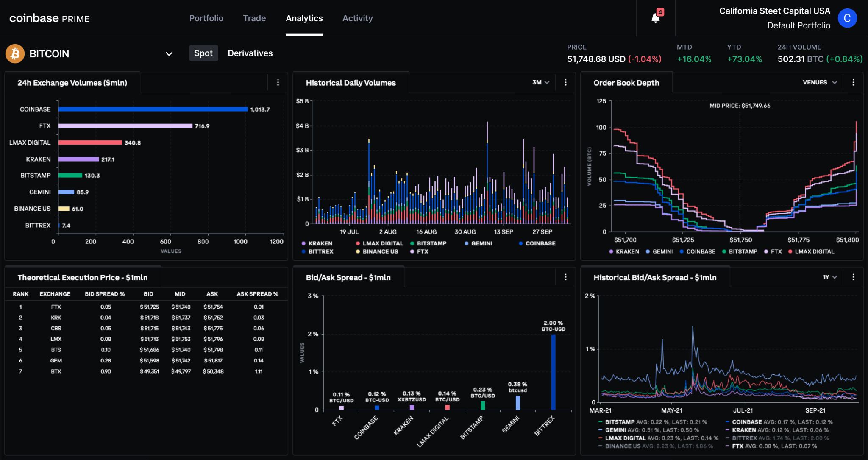Click the Bitcoin coin icon

coord(15,54)
